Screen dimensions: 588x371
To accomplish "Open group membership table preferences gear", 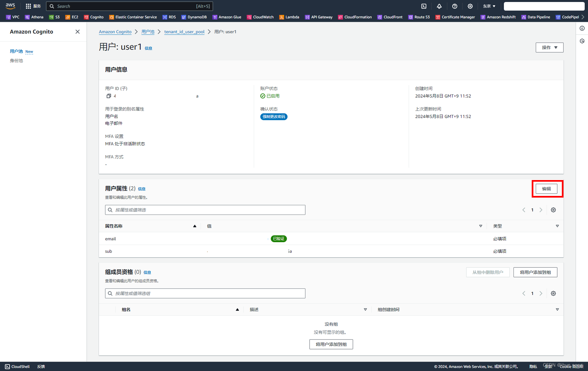I will (x=553, y=293).
